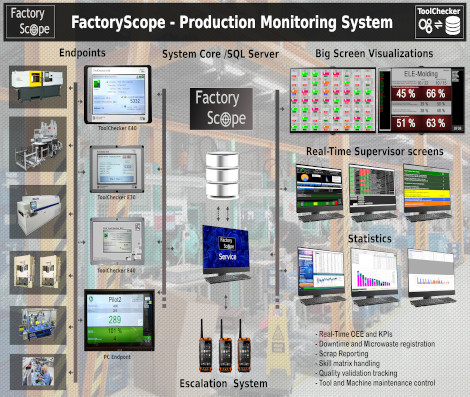Click the yellow injection molding machine photo

38,87
